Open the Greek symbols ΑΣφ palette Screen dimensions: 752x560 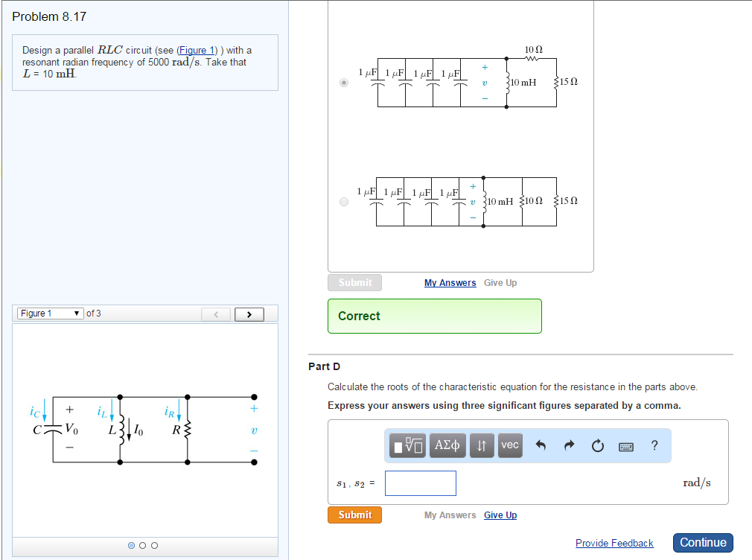pyautogui.click(x=447, y=445)
